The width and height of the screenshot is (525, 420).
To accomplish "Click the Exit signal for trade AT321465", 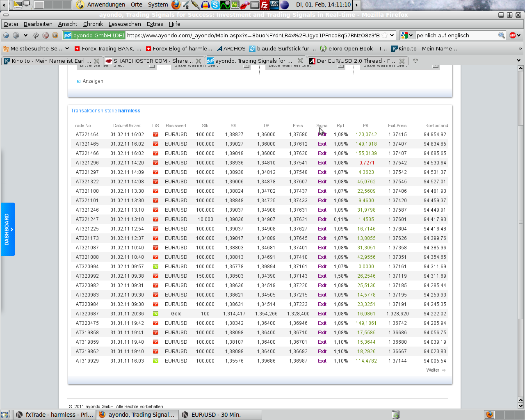I will coord(322,144).
